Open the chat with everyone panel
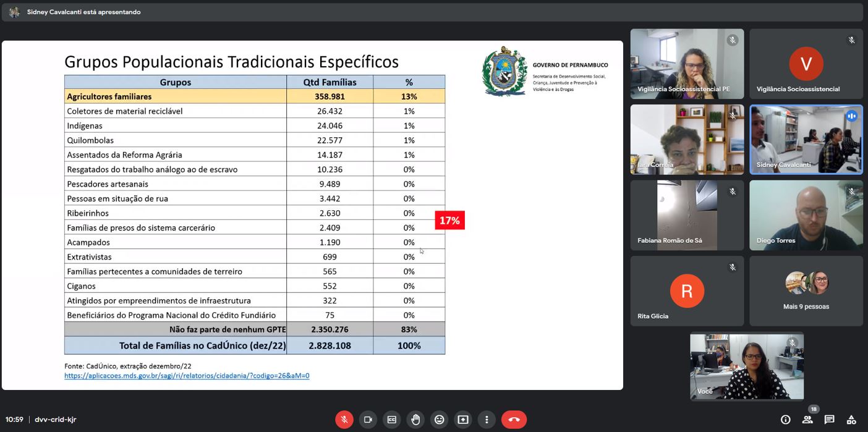 (829, 420)
